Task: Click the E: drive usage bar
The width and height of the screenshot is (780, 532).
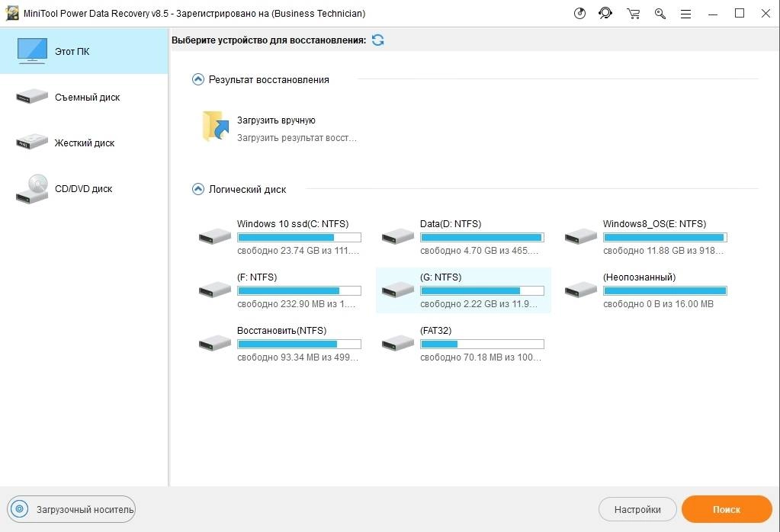Action: pos(665,237)
